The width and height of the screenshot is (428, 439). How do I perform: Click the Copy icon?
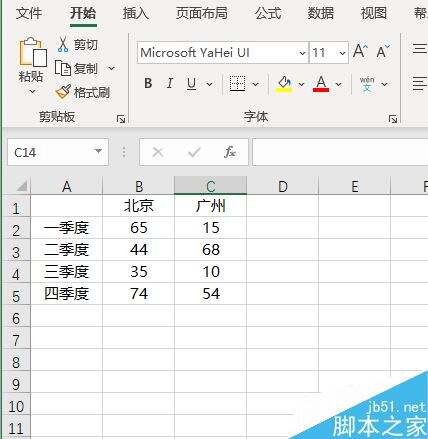[63, 68]
